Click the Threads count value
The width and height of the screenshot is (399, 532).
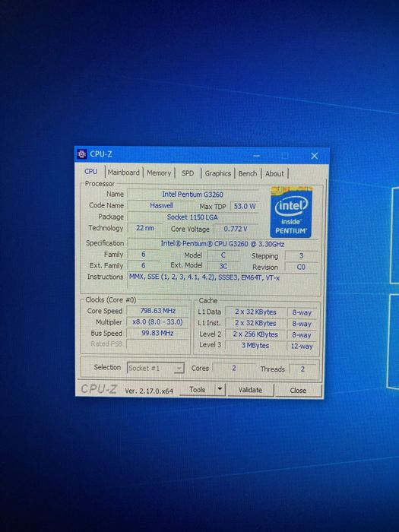(x=302, y=369)
